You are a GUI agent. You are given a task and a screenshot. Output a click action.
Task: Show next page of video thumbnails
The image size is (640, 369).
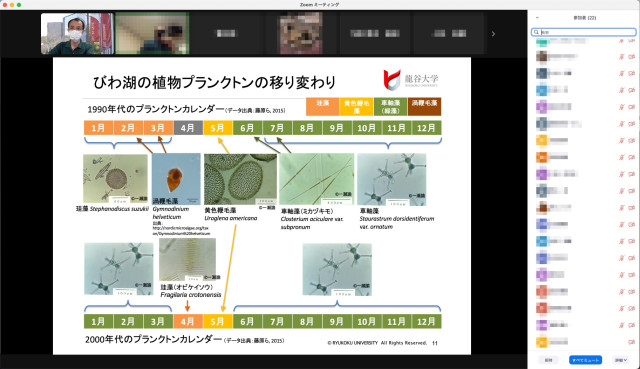click(x=493, y=34)
